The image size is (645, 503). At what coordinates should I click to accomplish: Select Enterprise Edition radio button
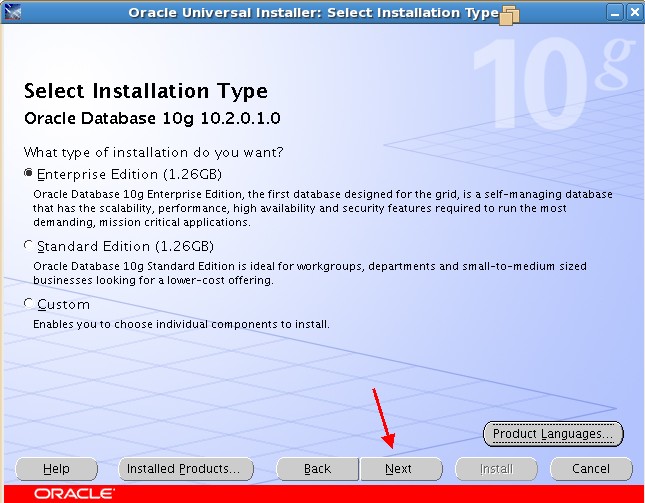click(28, 174)
